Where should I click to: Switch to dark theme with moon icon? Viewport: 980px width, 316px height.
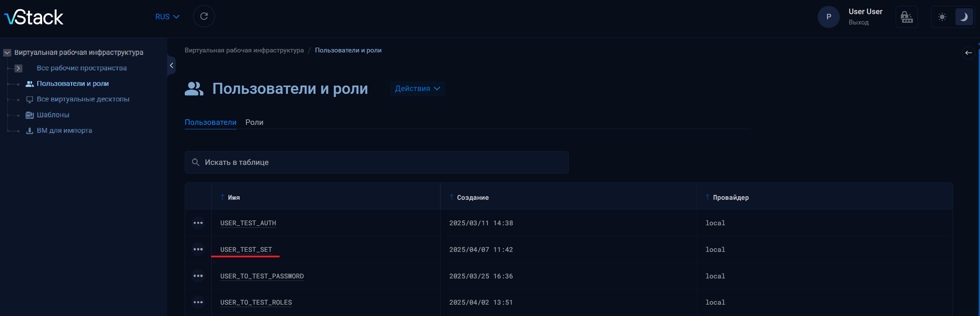(964, 17)
